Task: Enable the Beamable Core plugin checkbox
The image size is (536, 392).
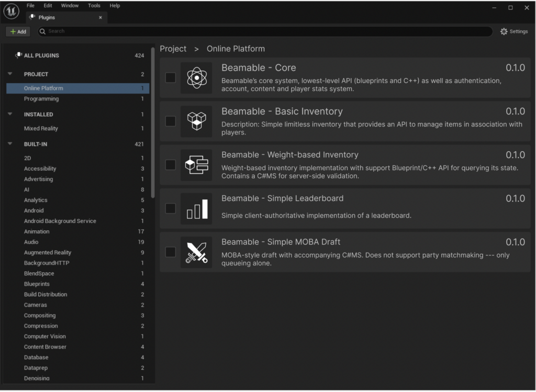Action: 170,77
